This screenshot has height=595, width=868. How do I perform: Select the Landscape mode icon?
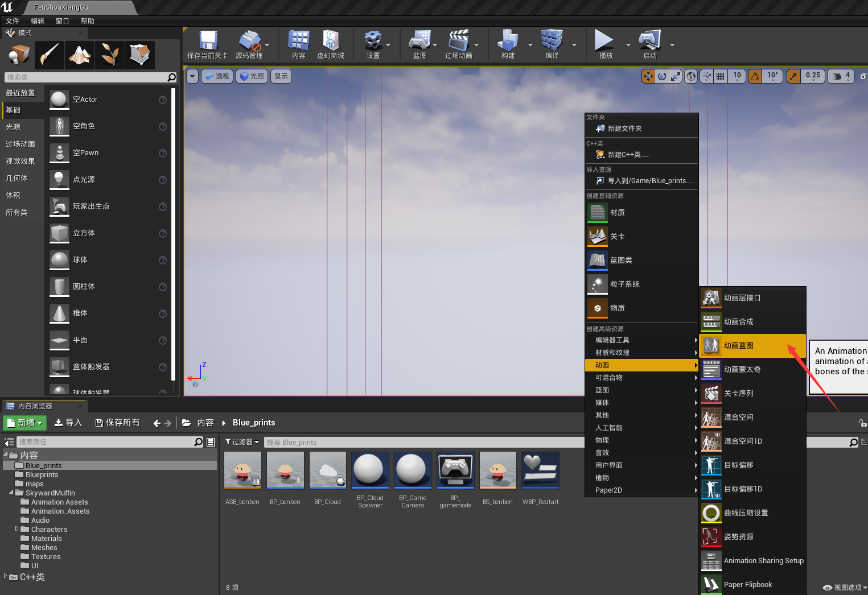pos(80,55)
